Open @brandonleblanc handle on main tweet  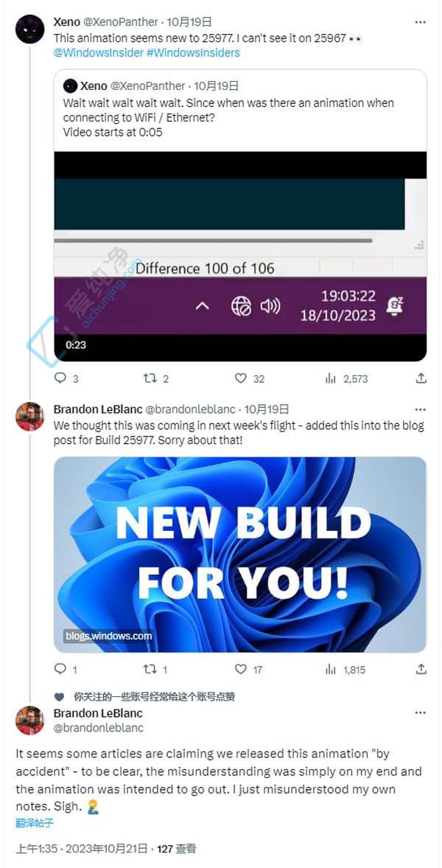98,728
